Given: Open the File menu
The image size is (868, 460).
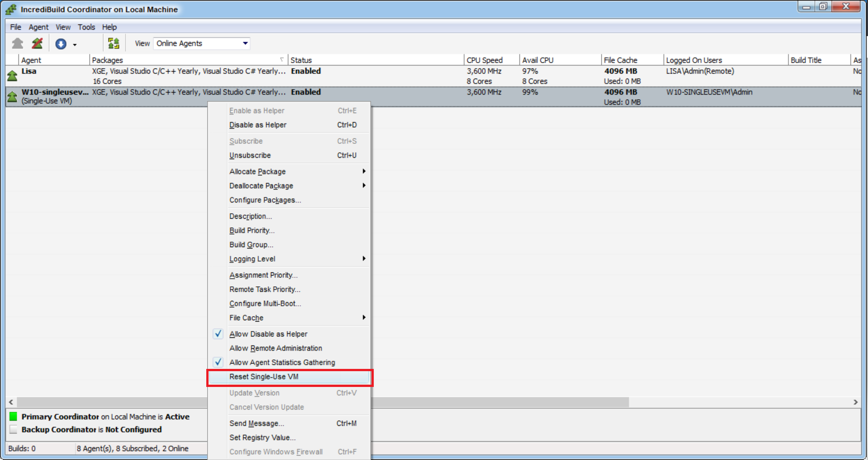Looking at the screenshot, I should (x=16, y=27).
